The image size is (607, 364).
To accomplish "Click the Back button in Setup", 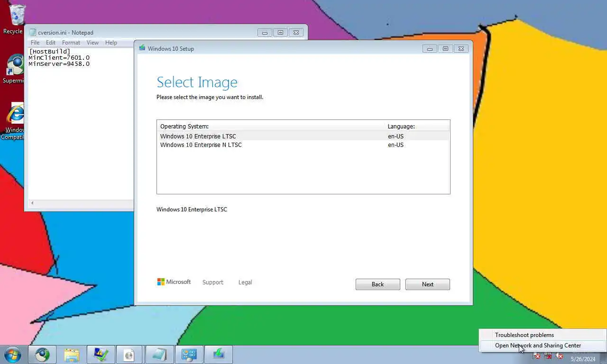I will (378, 284).
